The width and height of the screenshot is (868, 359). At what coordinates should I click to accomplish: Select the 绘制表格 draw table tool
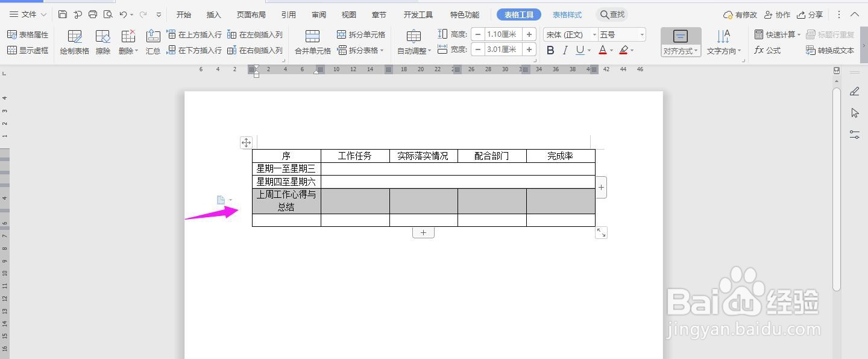pyautogui.click(x=75, y=43)
